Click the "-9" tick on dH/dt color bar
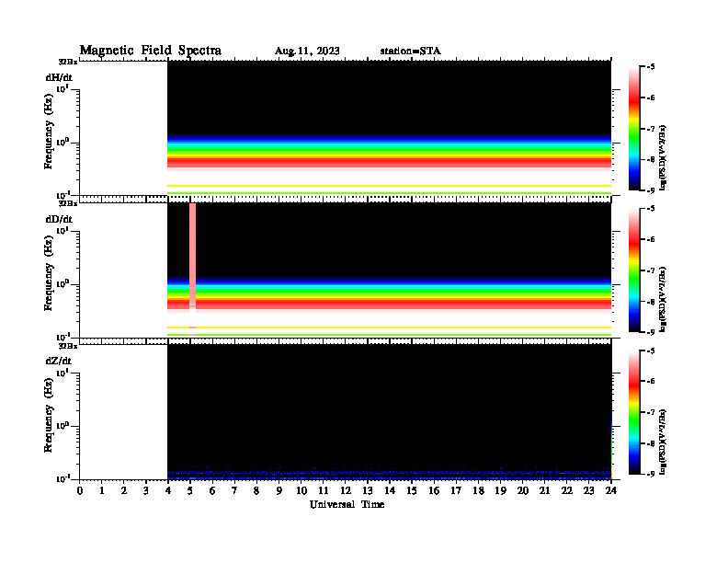 651,190
